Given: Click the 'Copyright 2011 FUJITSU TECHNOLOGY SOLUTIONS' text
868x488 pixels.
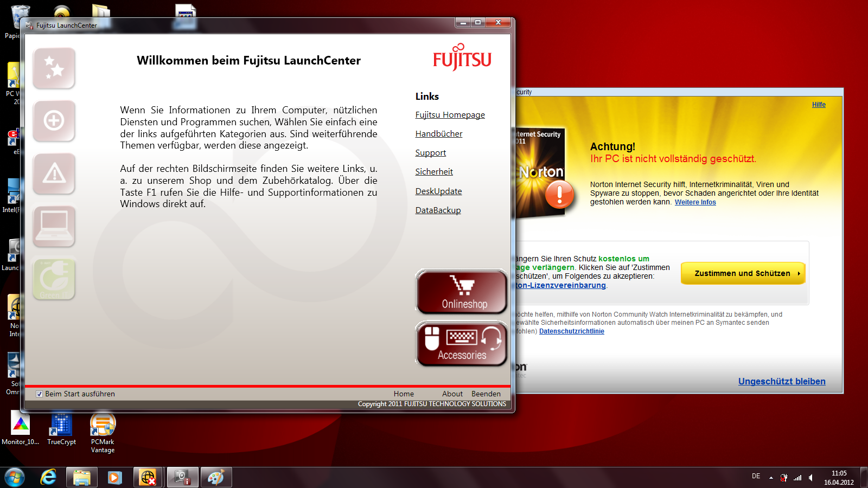Looking at the screenshot, I should coord(432,404).
